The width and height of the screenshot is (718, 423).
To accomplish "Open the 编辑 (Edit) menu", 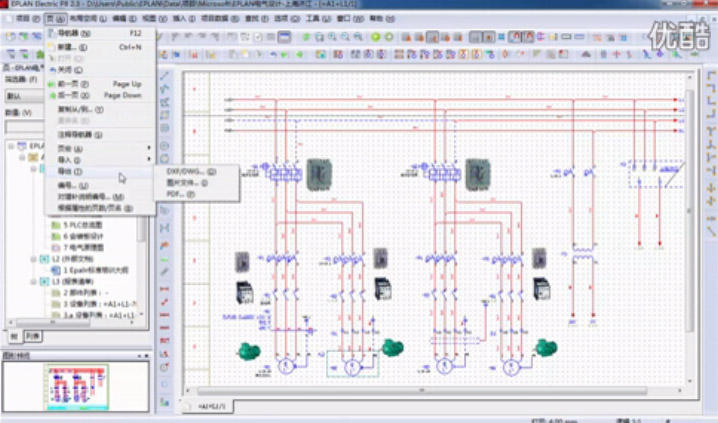I will tap(124, 19).
